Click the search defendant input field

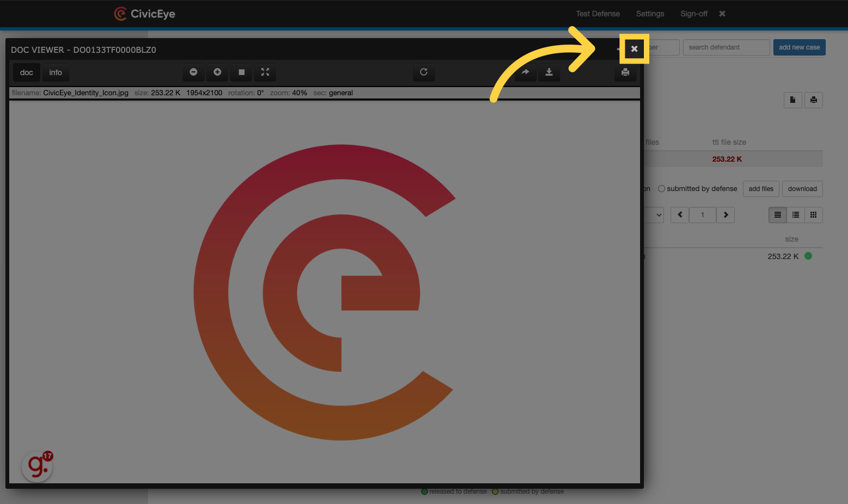[726, 47]
